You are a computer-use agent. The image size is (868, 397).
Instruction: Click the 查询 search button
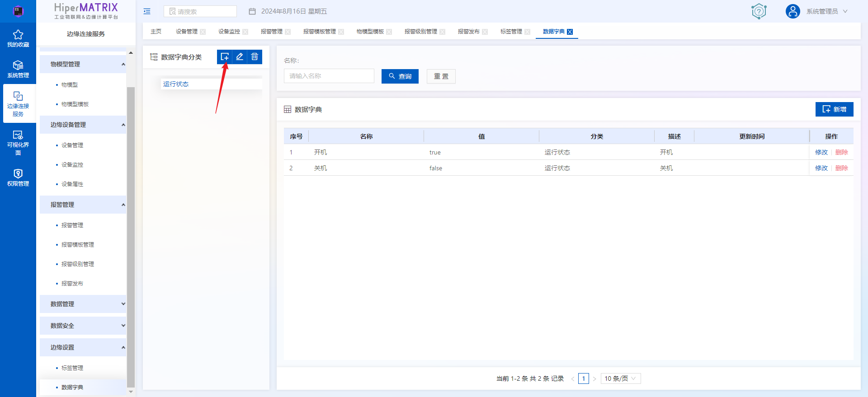(400, 76)
